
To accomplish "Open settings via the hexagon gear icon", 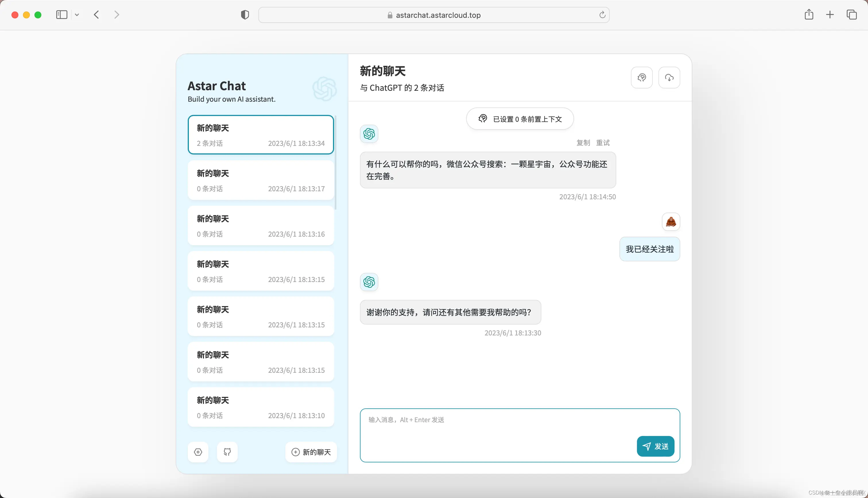I will [198, 452].
